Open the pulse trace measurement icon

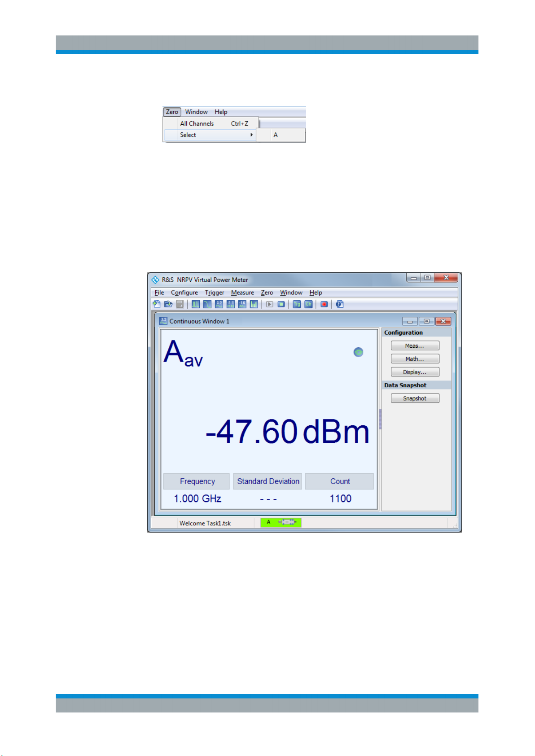(196, 304)
